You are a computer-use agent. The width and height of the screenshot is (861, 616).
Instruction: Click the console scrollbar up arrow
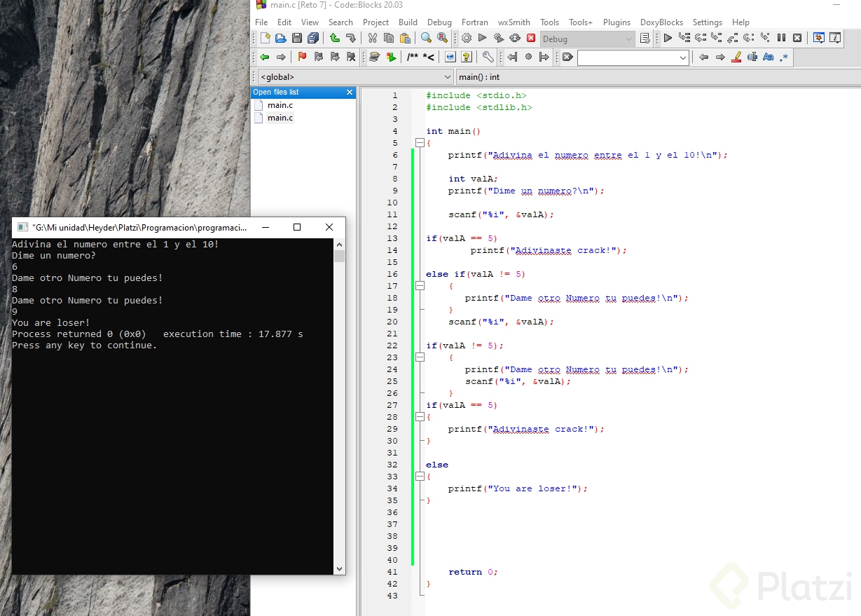(340, 245)
